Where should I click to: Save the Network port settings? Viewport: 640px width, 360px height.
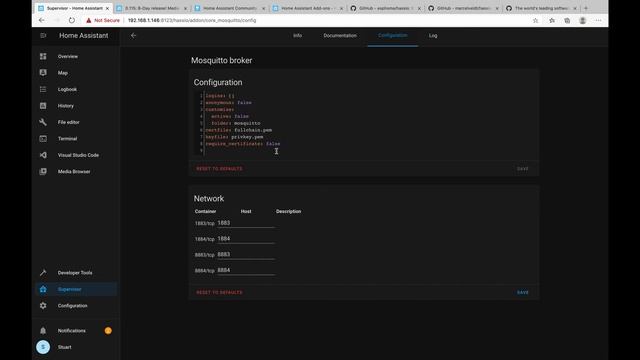point(523,292)
